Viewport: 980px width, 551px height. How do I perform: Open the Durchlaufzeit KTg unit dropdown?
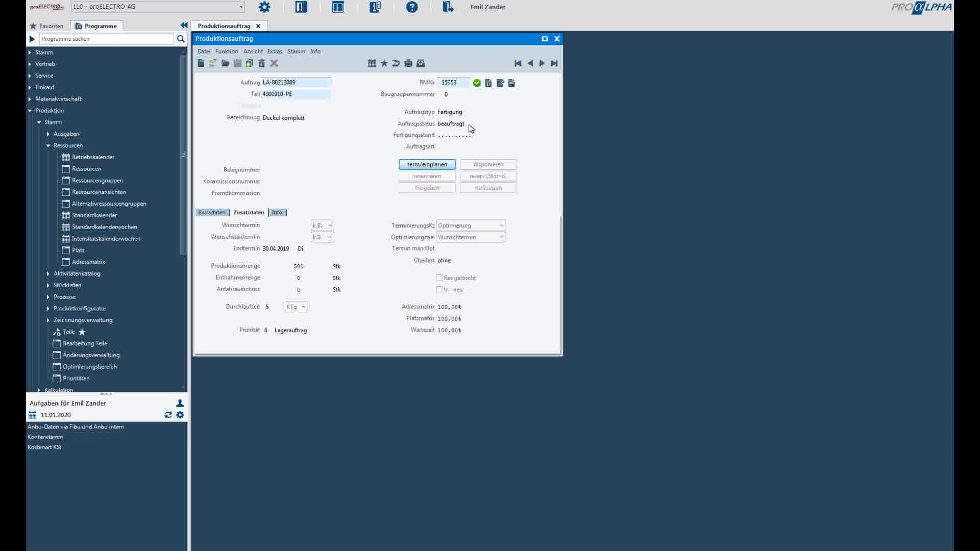(x=296, y=307)
